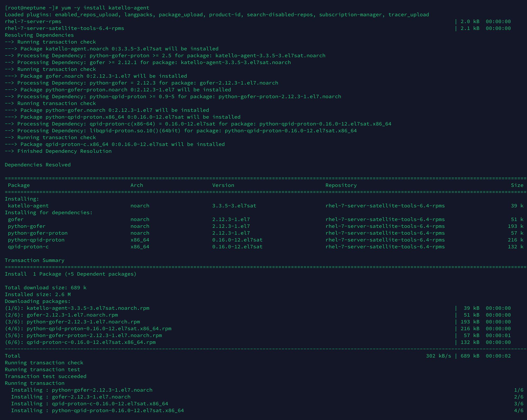
Task: Click 'Installing : gofer-2.12.3-1.el7.noarch' line
Action: [71, 397]
